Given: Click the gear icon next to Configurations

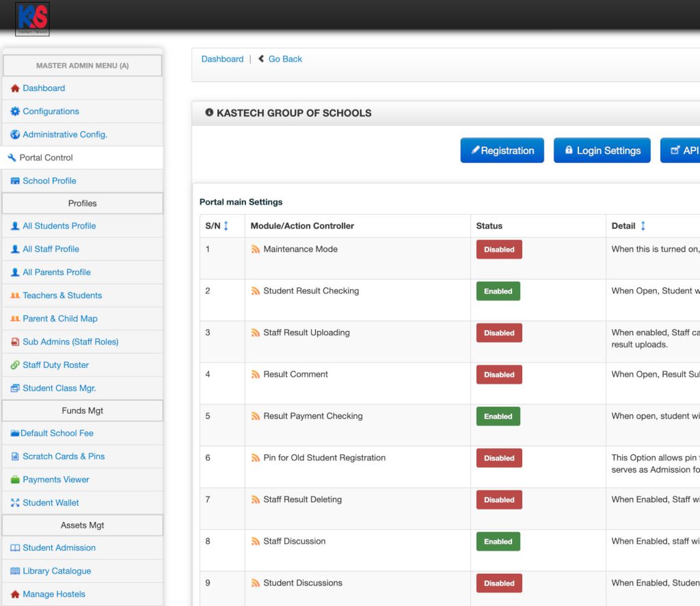Looking at the screenshot, I should tap(15, 111).
